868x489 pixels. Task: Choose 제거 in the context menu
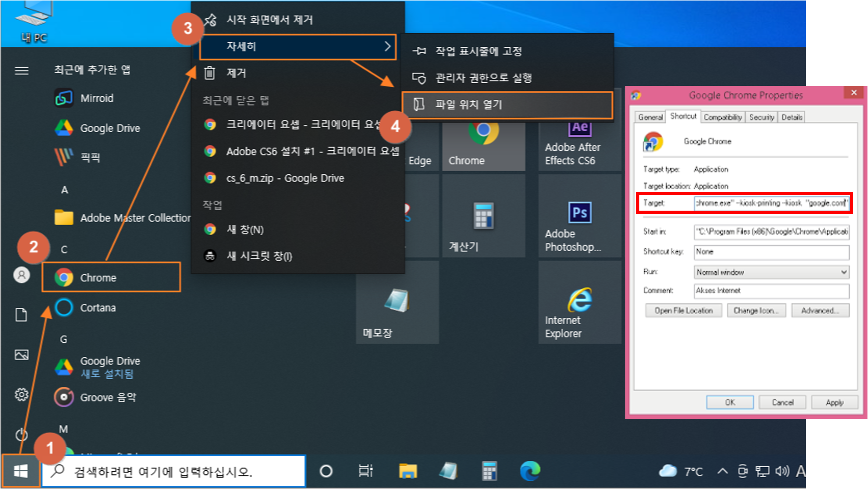click(298, 73)
